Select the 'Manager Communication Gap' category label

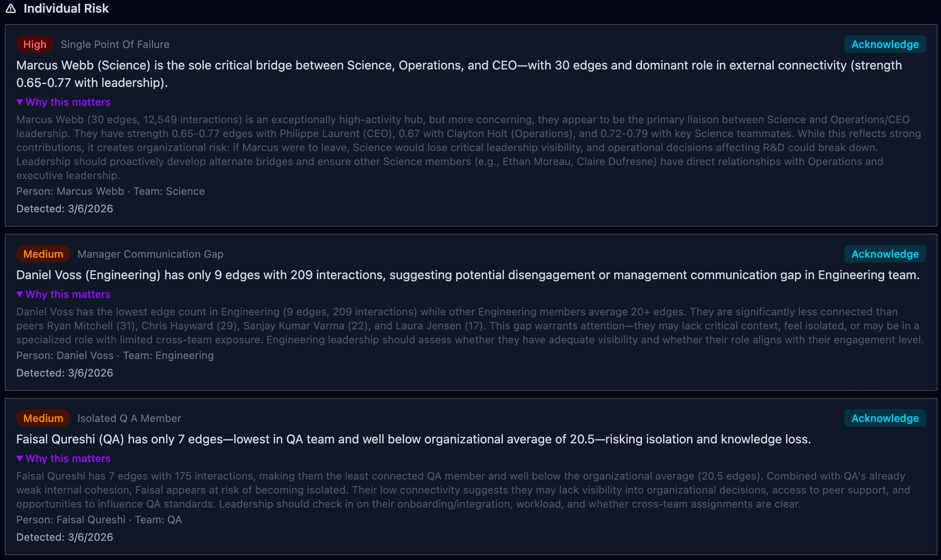tap(150, 254)
